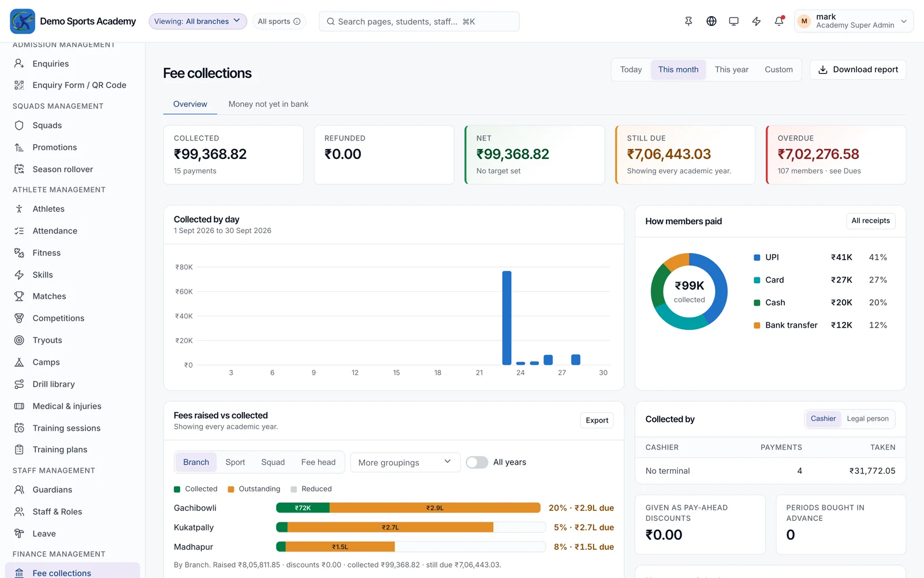
Task: Open the Still due ₹7,06,443.03 card
Action: coord(685,155)
